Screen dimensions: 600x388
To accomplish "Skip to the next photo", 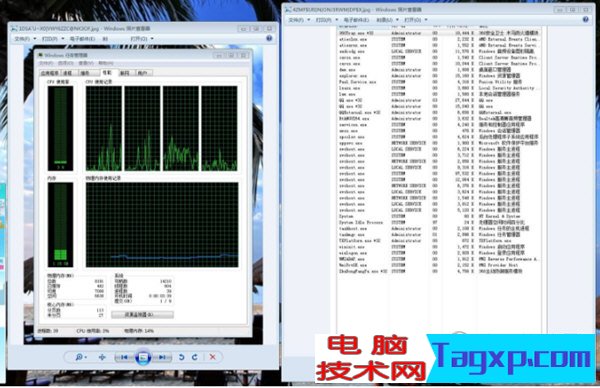I will [x=162, y=357].
